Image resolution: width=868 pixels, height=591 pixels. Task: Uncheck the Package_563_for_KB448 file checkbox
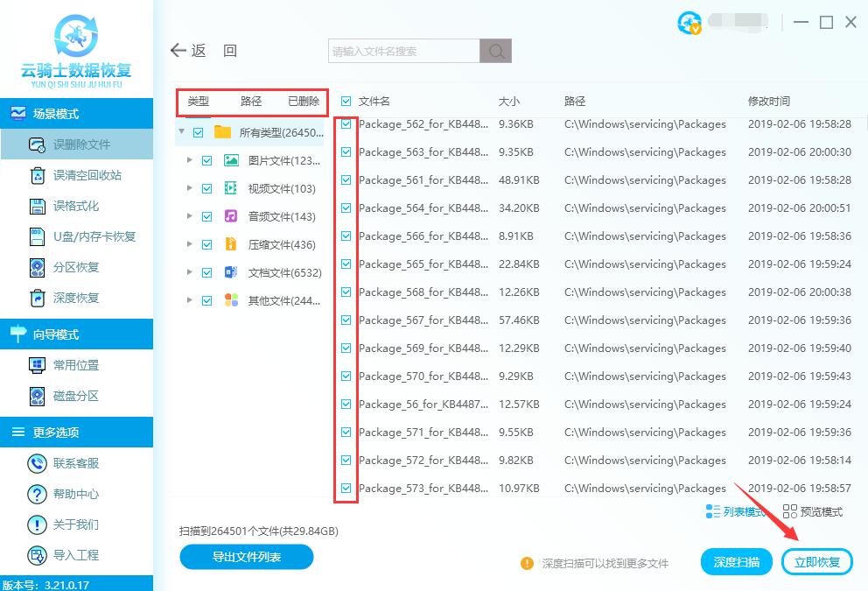(346, 151)
